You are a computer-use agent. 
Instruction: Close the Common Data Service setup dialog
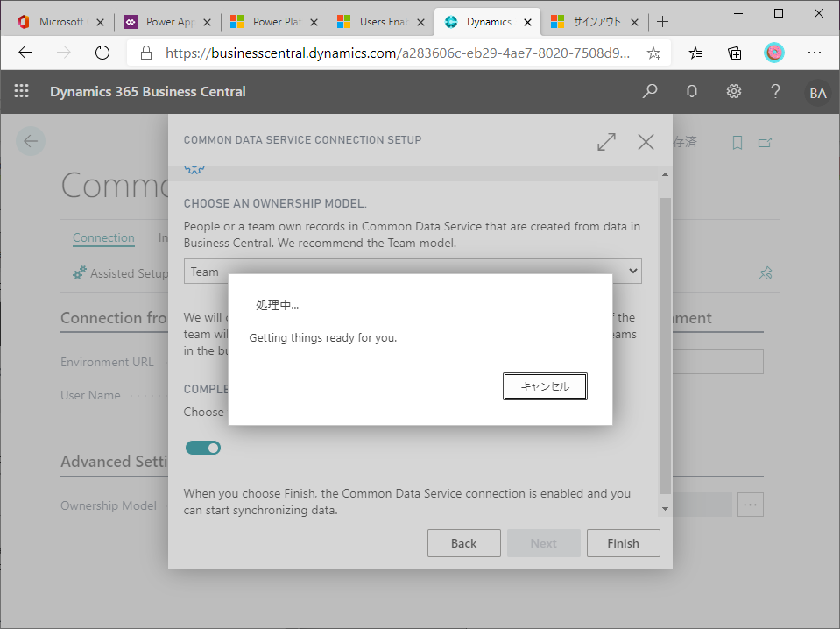[x=646, y=142]
